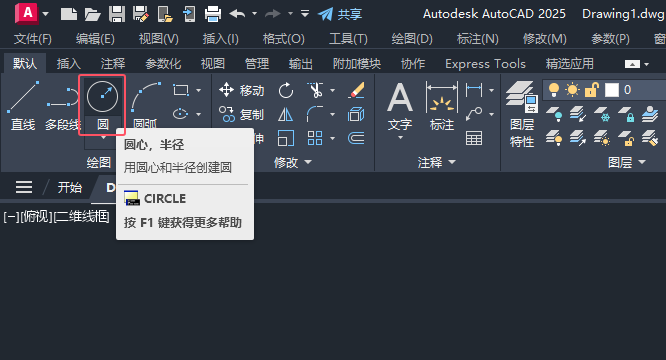This screenshot has width=666, height=360.
Task: Expand the Fillet tool dropdown arrow
Action: coord(333,115)
